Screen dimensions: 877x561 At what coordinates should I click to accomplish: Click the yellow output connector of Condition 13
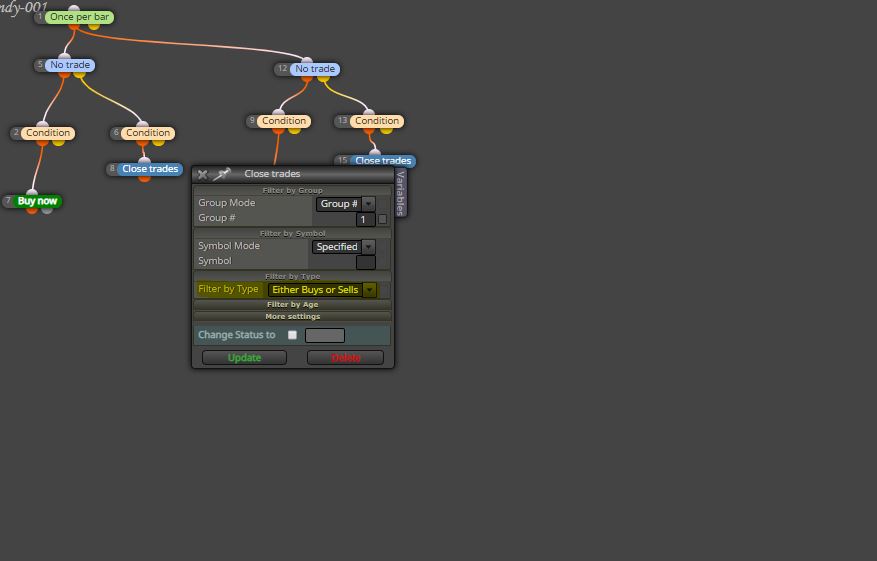click(x=386, y=130)
